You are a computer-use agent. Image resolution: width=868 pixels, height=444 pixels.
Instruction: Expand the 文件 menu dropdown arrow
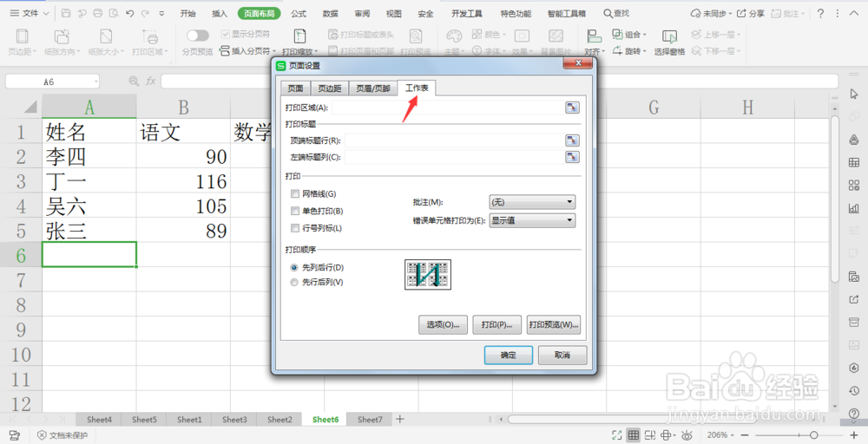[x=45, y=13]
